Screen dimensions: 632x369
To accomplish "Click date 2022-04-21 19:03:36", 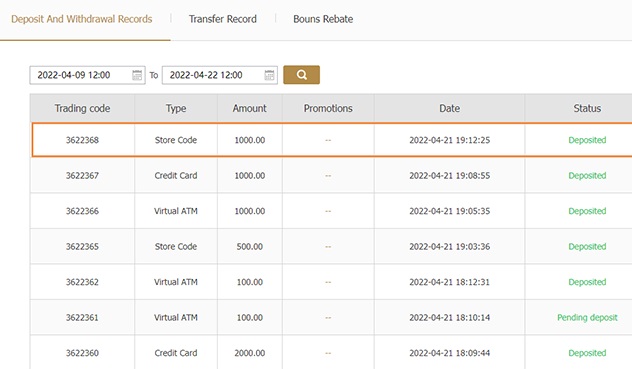I will (x=449, y=246).
